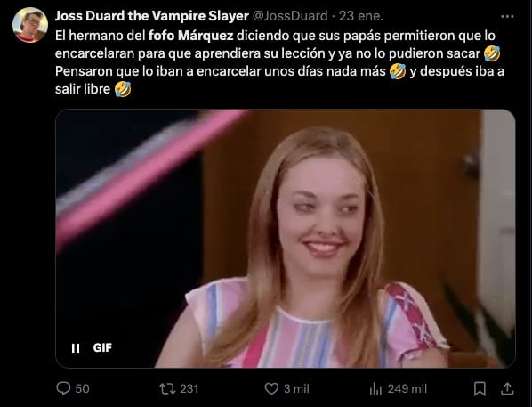Click the tweet body text
Image resolution: width=532 pixels, height=407 pixels.
[279, 62]
